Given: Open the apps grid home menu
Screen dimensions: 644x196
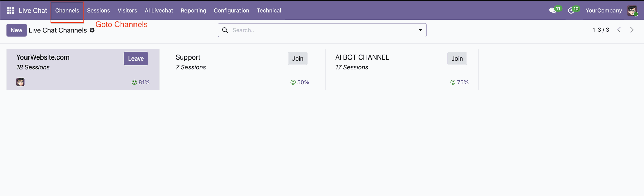Looking at the screenshot, I should tap(10, 11).
